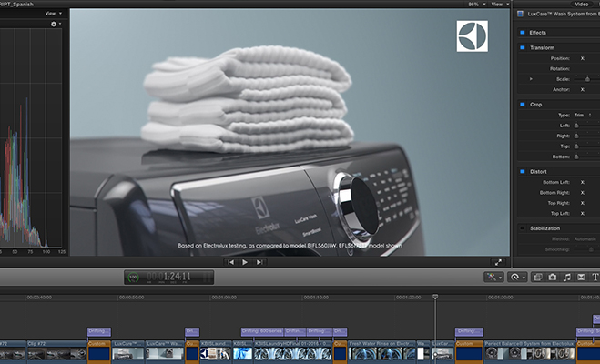This screenshot has height=364, width=600.
Task: Click the clip icon beside LuxCare title
Action: [520, 14]
